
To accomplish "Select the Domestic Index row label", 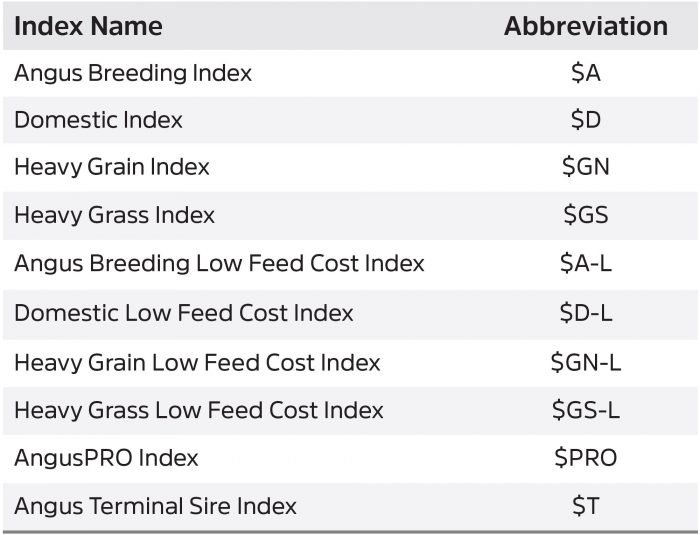I will (98, 120).
